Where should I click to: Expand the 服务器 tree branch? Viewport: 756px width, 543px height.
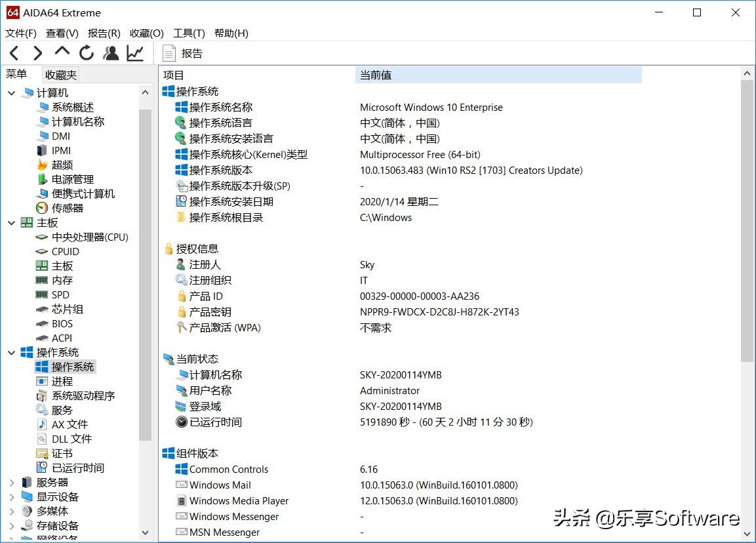11,482
